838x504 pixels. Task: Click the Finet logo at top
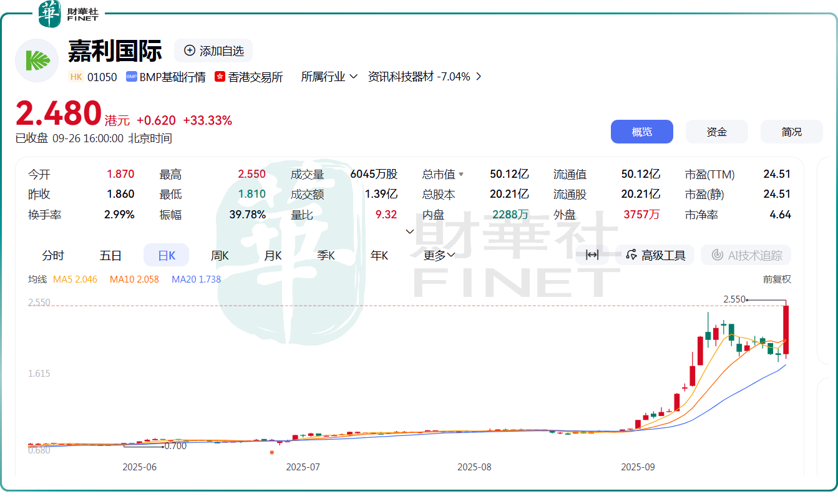click(x=69, y=14)
